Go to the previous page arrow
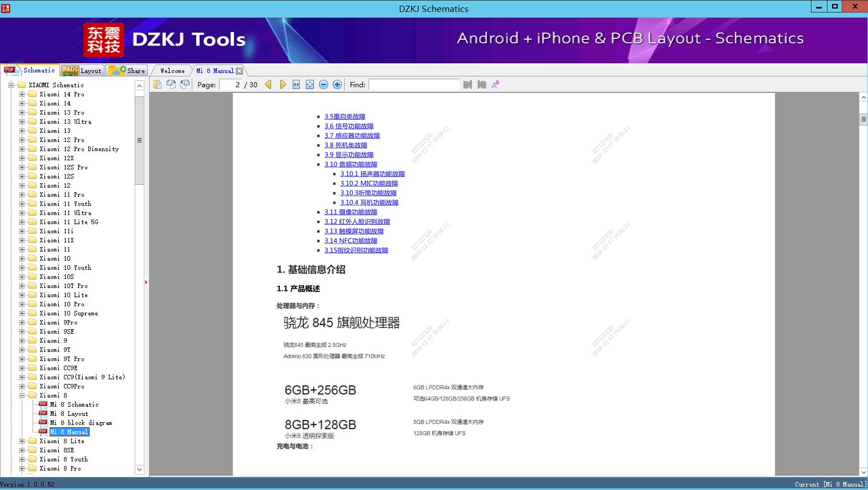This screenshot has height=490, width=868. 268,84
